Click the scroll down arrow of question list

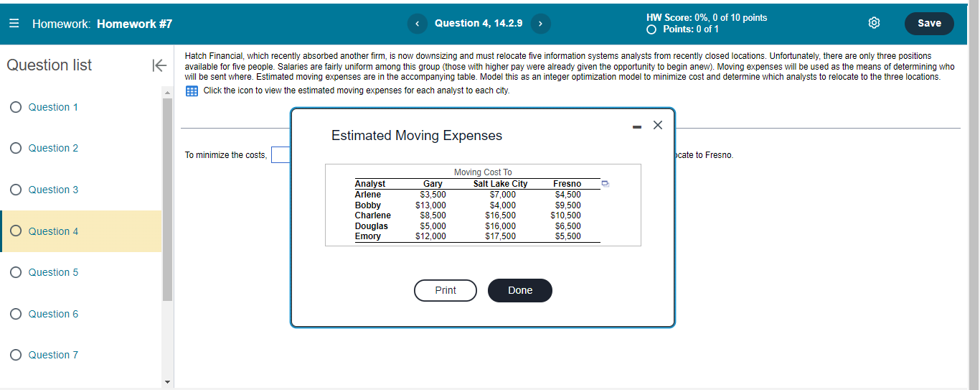[x=168, y=382]
